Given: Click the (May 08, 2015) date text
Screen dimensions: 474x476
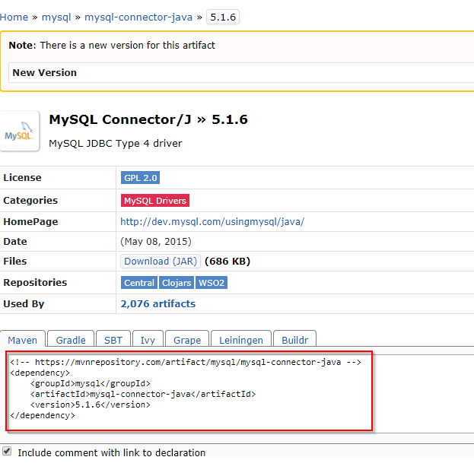Looking at the screenshot, I should tap(156, 241).
